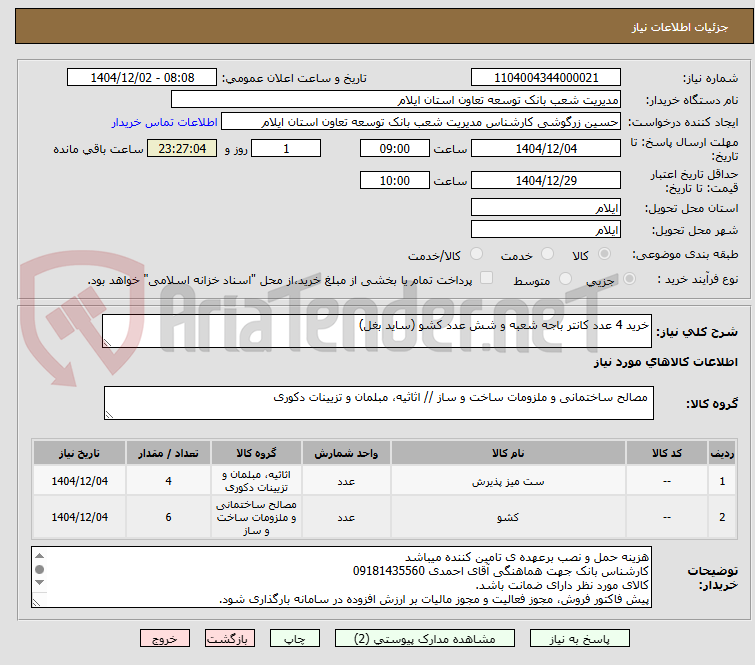The height and width of the screenshot is (665, 755).
Task: Click the ایجاد کننده درخواست field
Action: pos(421,122)
